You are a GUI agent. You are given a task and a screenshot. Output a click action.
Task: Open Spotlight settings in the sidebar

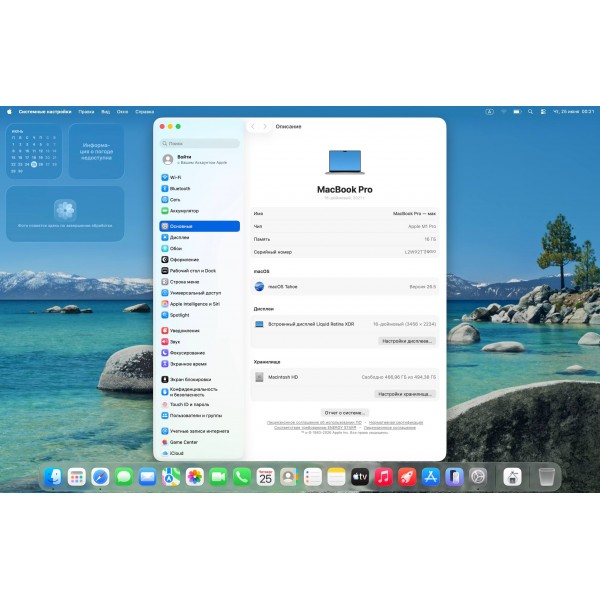(199, 315)
